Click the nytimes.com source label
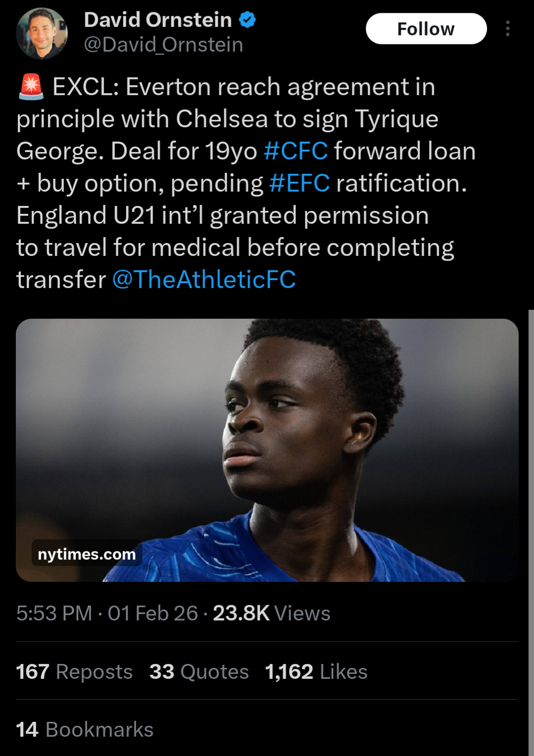The image size is (534, 756). [x=87, y=554]
